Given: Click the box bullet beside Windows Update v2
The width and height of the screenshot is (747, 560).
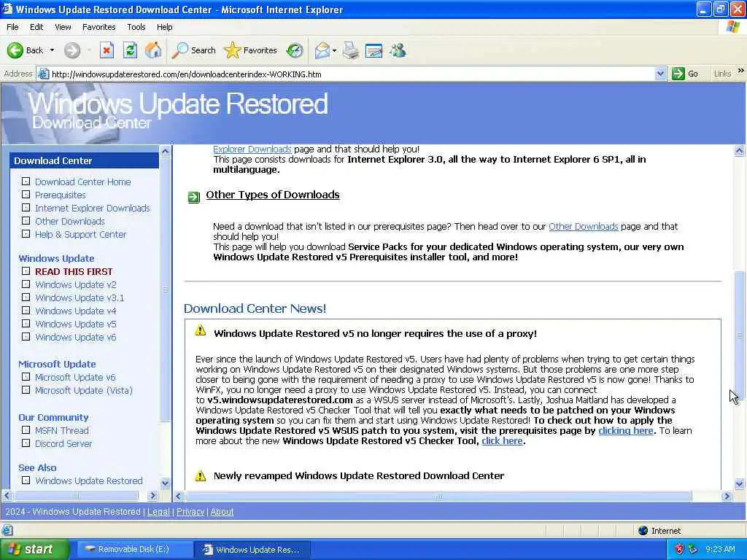Looking at the screenshot, I should coord(26,284).
